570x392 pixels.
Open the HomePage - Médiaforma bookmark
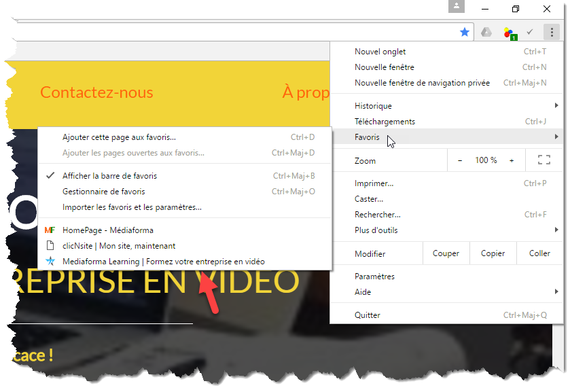pyautogui.click(x=107, y=230)
